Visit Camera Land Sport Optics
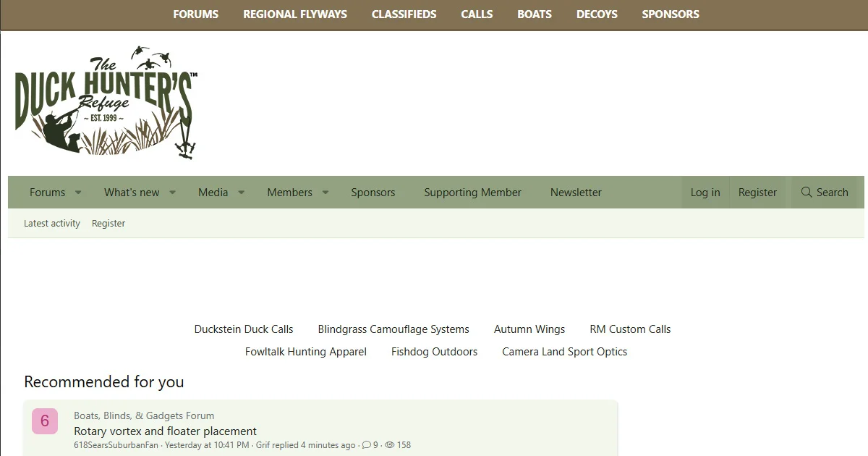The width and height of the screenshot is (868, 456). tap(564, 351)
